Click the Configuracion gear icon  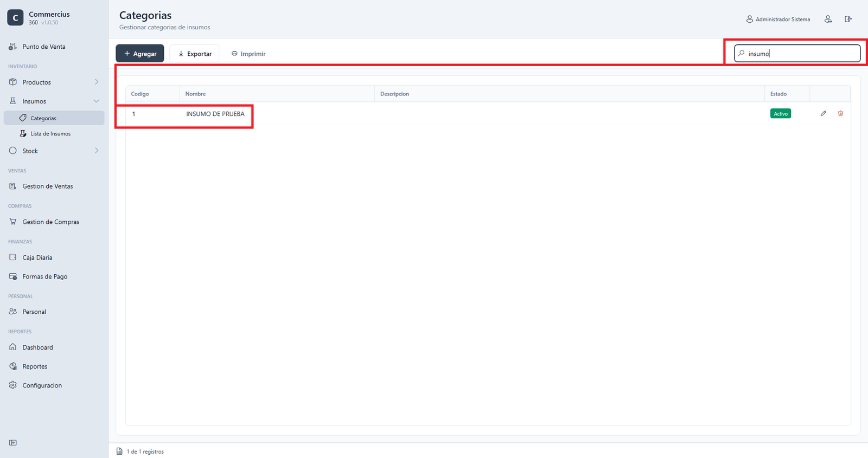[13, 385]
